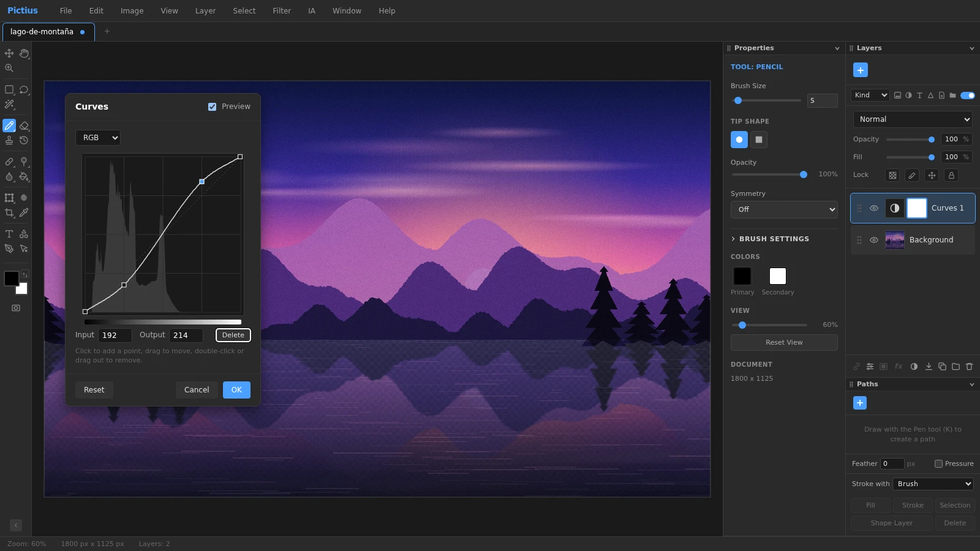
Task: Delete the selected curve point
Action: [233, 335]
